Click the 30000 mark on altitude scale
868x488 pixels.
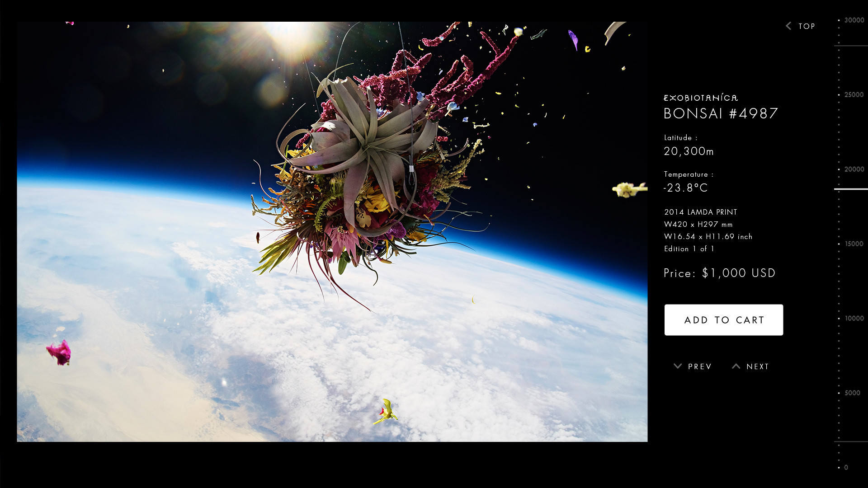854,20
